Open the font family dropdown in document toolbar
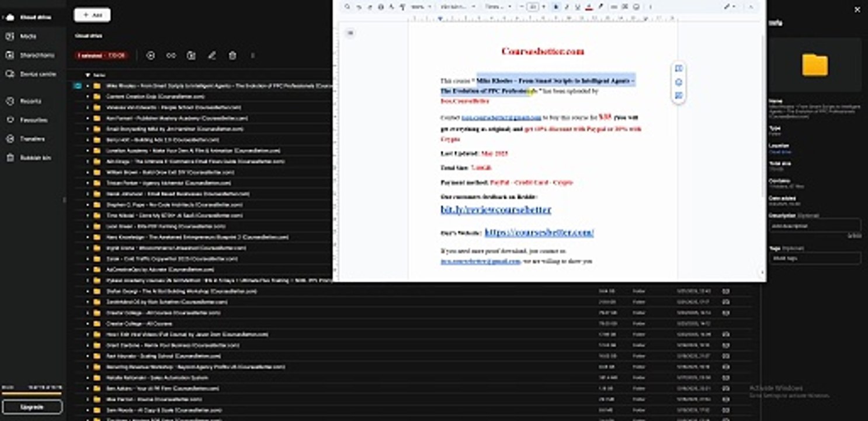 498,7
